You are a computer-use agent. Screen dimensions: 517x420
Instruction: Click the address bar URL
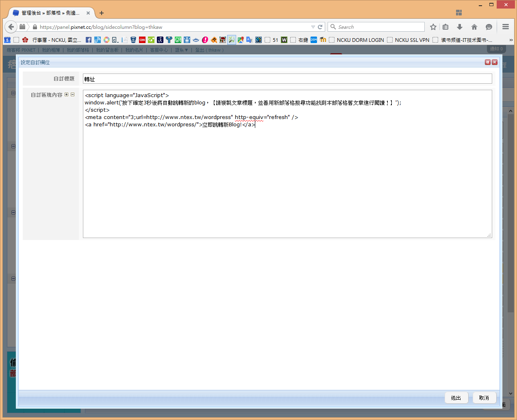(x=101, y=27)
